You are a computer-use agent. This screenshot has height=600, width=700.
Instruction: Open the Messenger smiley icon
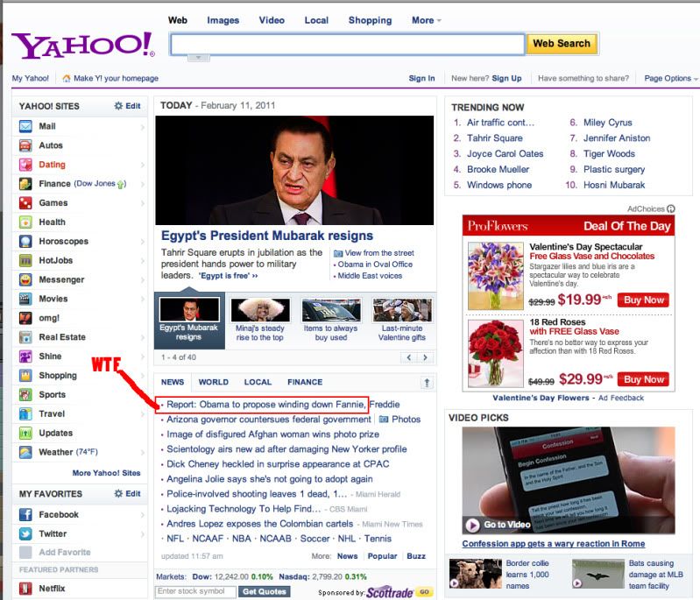pos(25,280)
